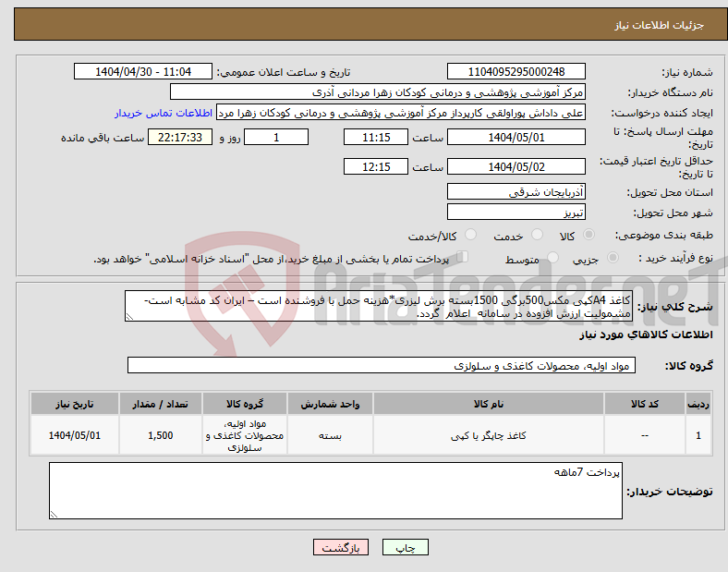
Task: Select the خدمت radio button
Action: click(537, 235)
